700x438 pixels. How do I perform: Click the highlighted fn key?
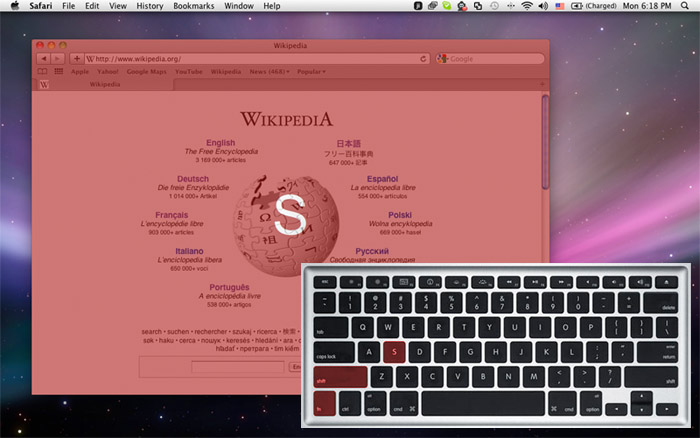[325, 403]
